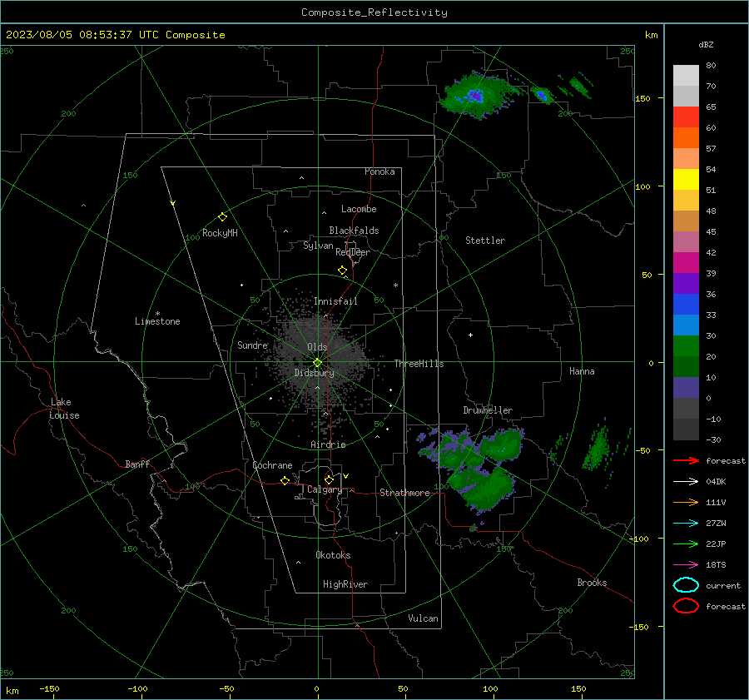
Task: Click the Lacombe town label
Action: (x=359, y=209)
